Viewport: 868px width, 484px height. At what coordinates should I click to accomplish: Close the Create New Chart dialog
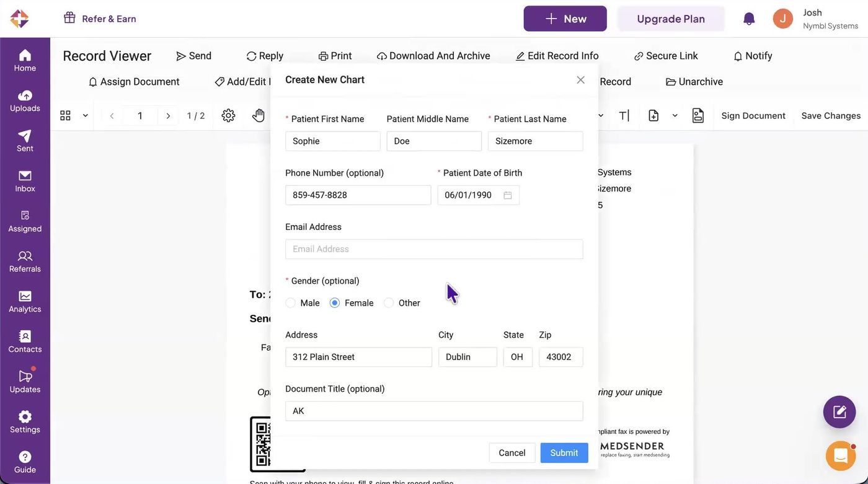(x=580, y=80)
